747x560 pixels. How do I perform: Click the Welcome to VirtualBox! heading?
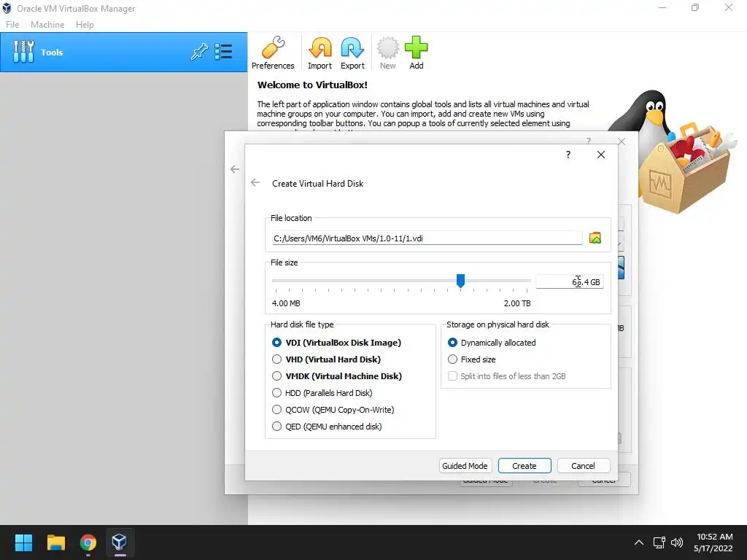click(312, 85)
